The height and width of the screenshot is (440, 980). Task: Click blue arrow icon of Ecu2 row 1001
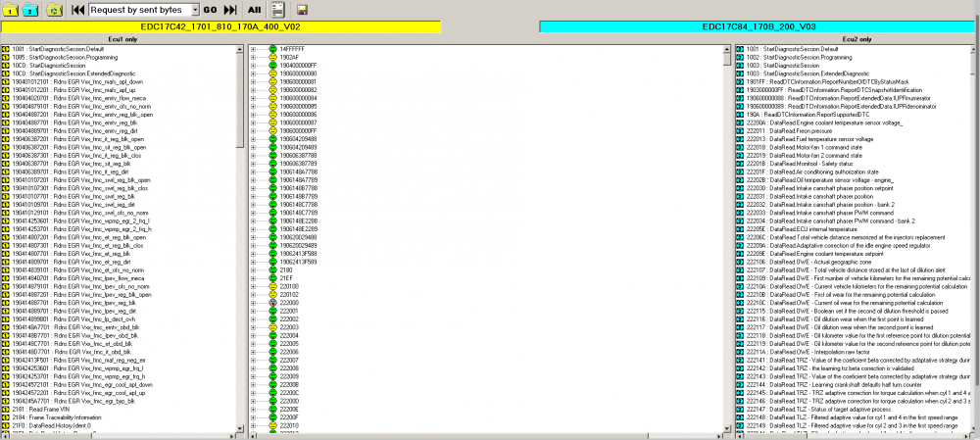[740, 49]
